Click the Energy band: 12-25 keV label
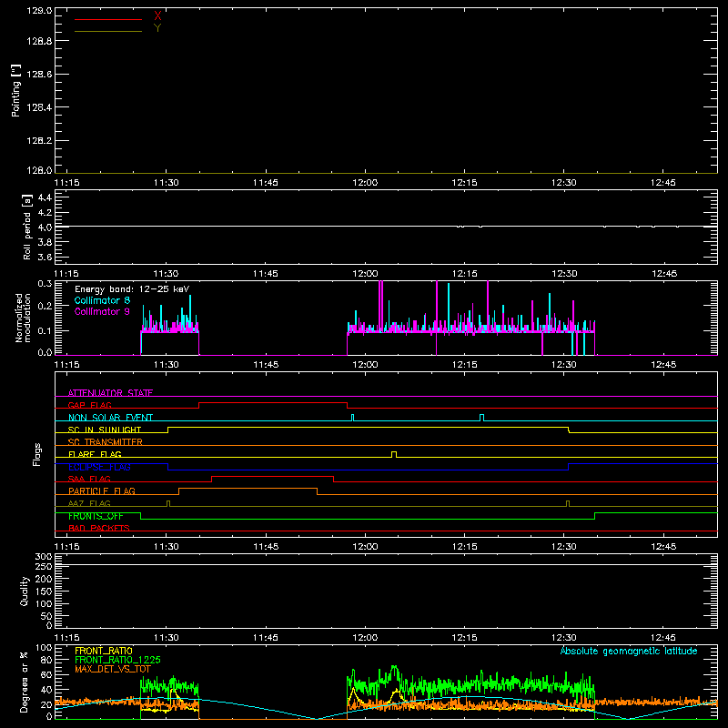Image resolution: width=728 pixels, height=728 pixels. click(132, 289)
